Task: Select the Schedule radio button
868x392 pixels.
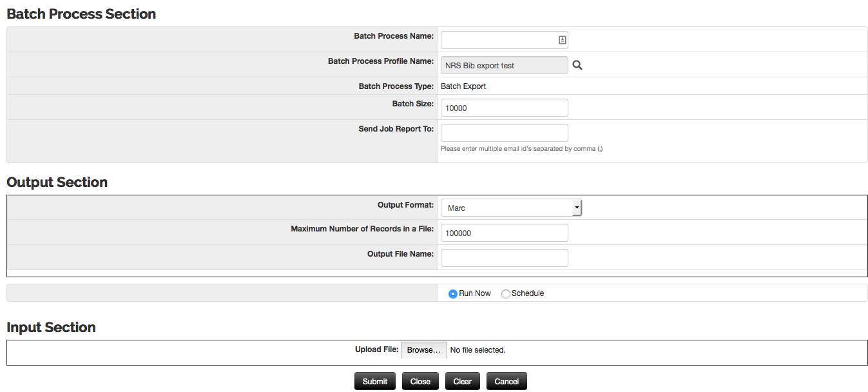Action: pos(506,294)
